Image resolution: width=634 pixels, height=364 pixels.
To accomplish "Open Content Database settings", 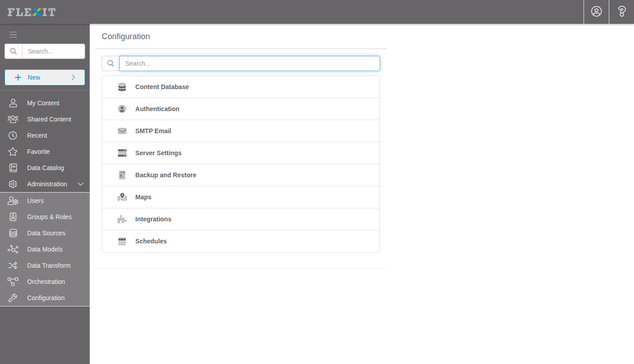I will [x=241, y=87].
